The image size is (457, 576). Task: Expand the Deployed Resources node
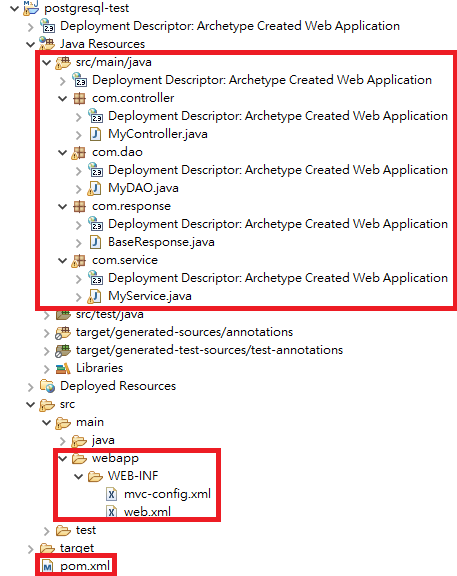pyautogui.click(x=30, y=386)
